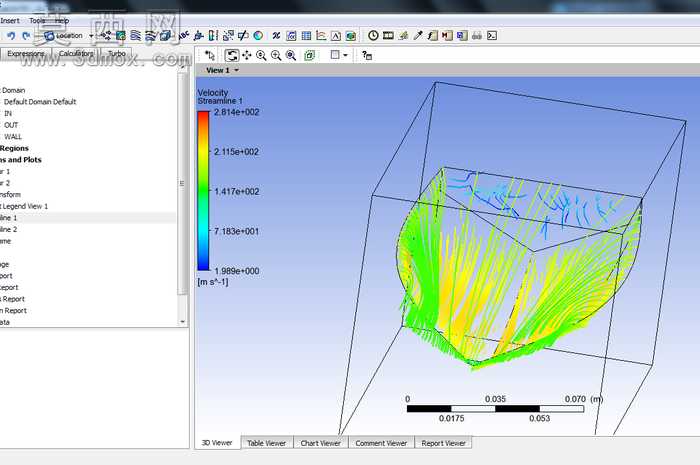This screenshot has height=465, width=700.
Task: Expand the Location dropdown arrow
Action: [x=91, y=36]
